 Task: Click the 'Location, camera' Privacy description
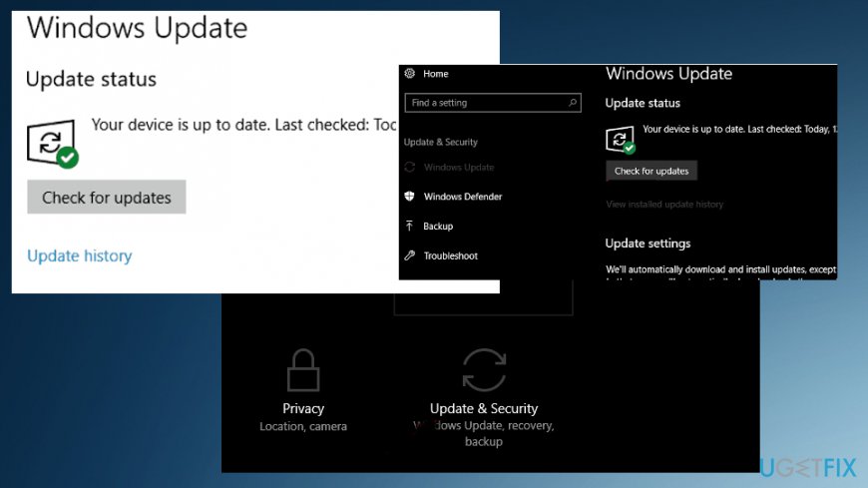point(303,426)
